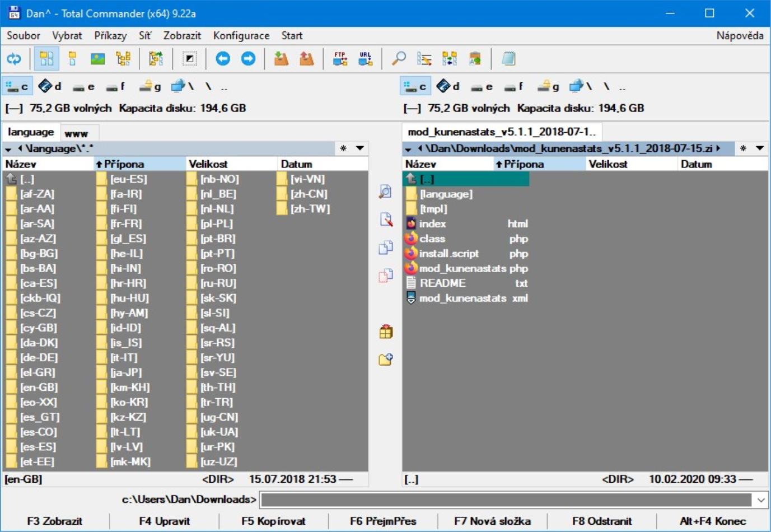
Task: Click F8 Odstranit button
Action: [602, 521]
